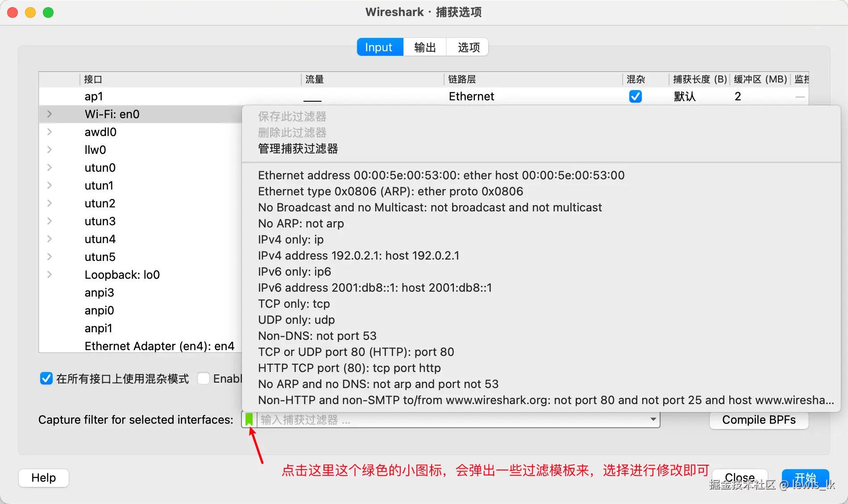
Task: Expand the utun2 interface row
Action: [50, 203]
